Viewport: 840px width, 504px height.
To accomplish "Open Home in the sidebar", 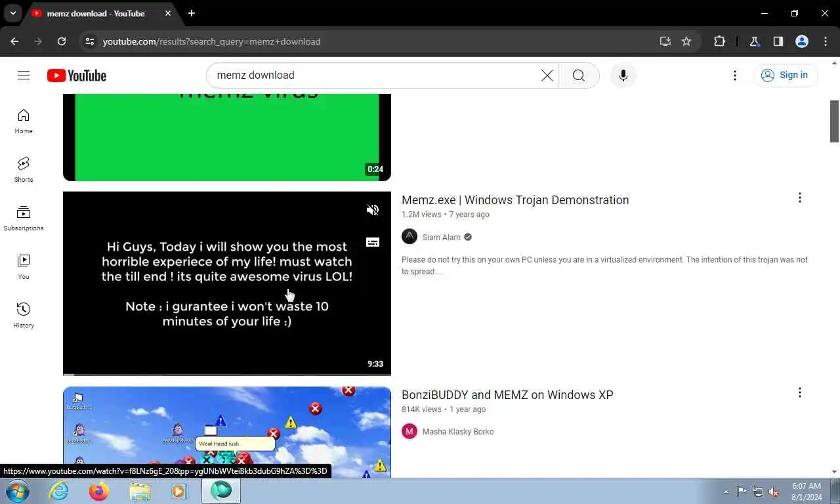I will [x=24, y=121].
